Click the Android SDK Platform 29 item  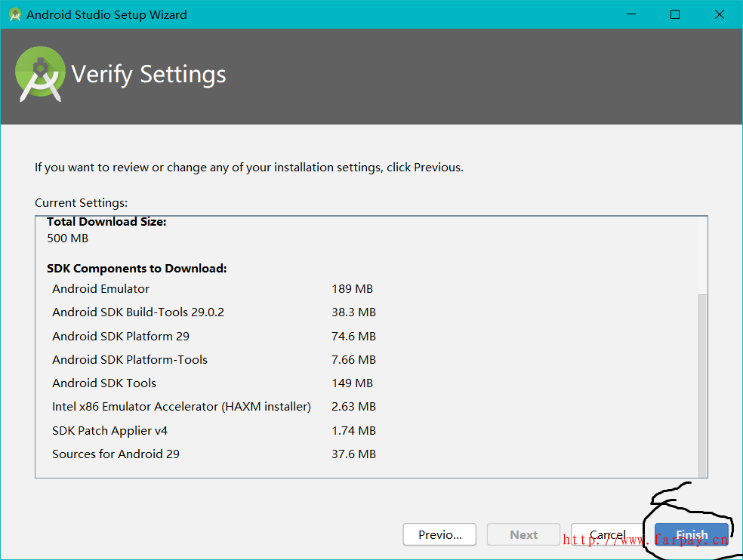click(x=120, y=336)
